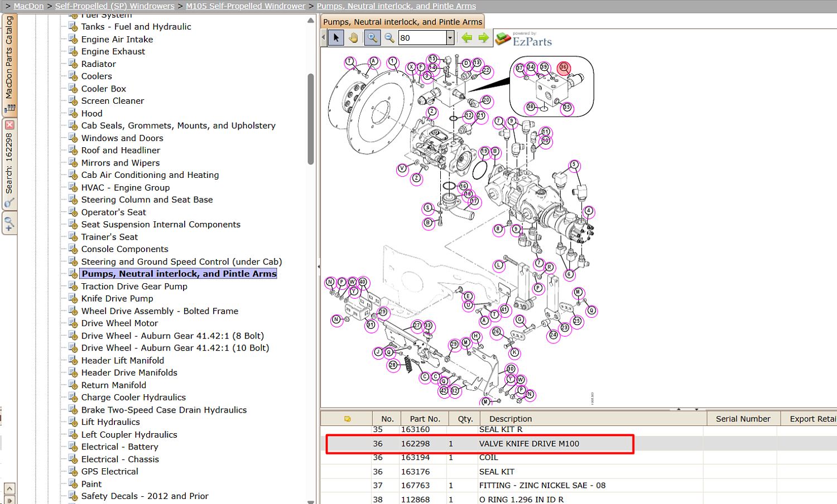Close the Search: 162298 tab
The image size is (837, 504).
[x=9, y=125]
